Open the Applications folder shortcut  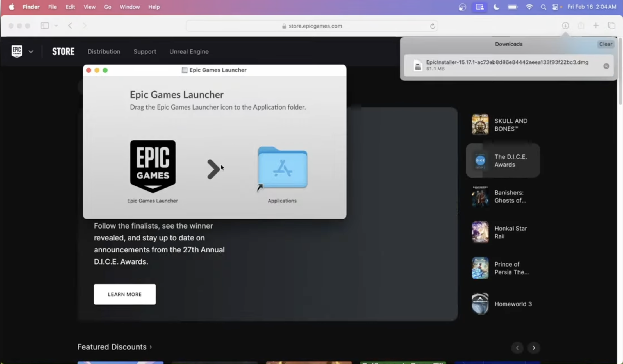282,168
